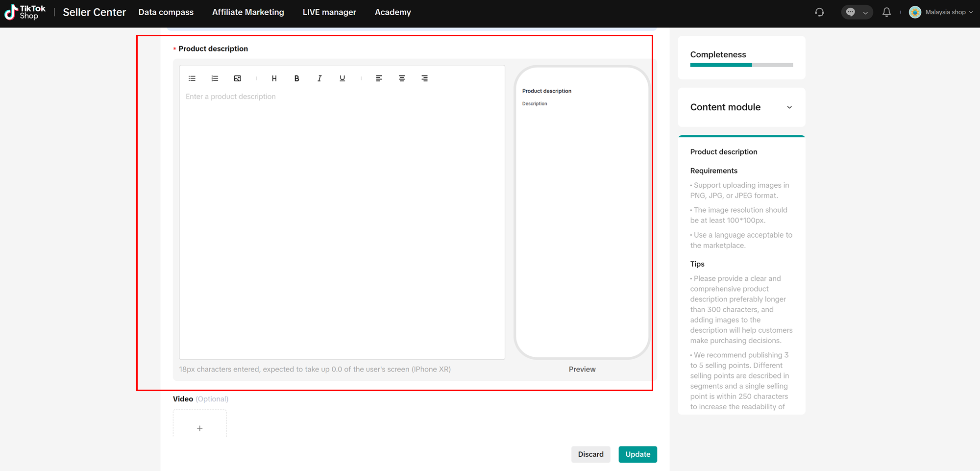Click the Update button
980x471 pixels.
(637, 454)
